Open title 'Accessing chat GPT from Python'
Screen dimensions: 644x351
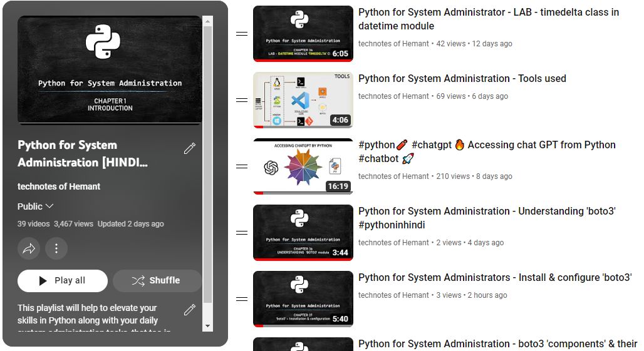(x=487, y=151)
